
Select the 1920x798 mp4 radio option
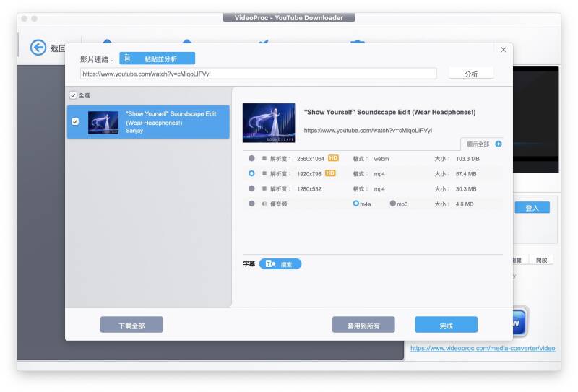pos(251,173)
